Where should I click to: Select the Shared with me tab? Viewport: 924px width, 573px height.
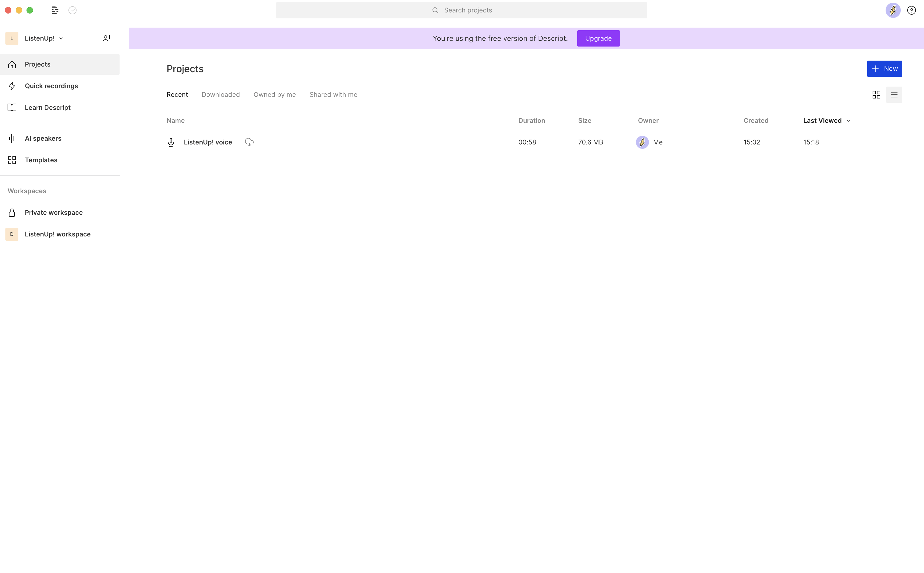tap(334, 95)
